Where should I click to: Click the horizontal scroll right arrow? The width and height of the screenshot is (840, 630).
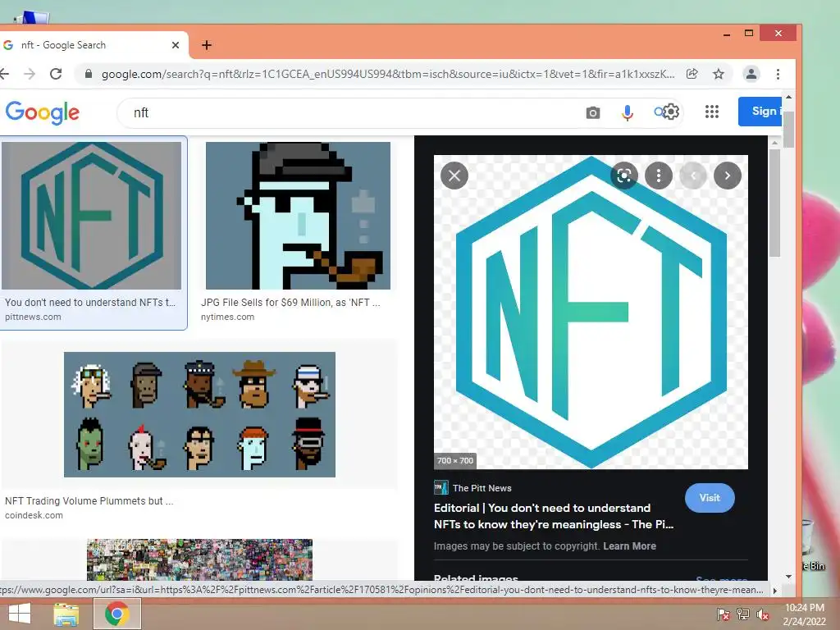[774, 591]
